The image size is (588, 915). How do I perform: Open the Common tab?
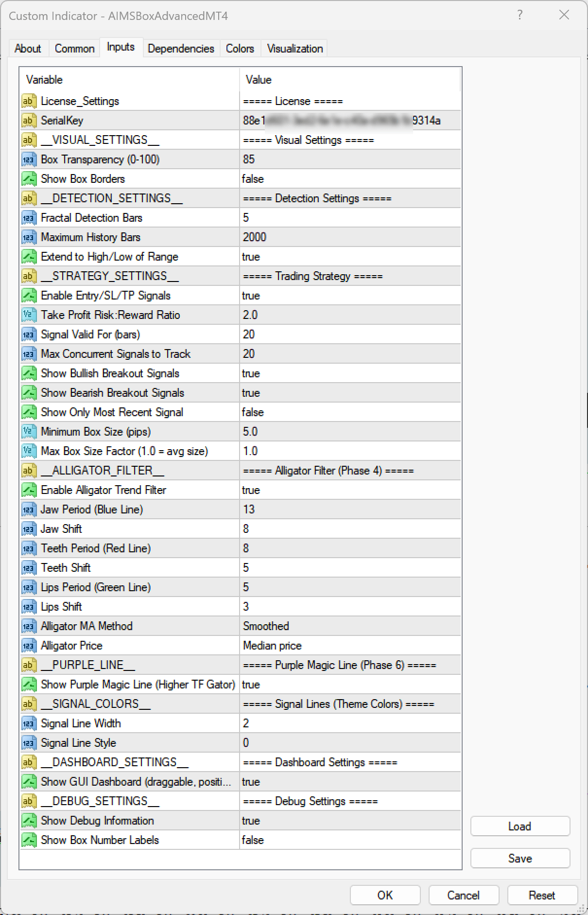pyautogui.click(x=74, y=49)
